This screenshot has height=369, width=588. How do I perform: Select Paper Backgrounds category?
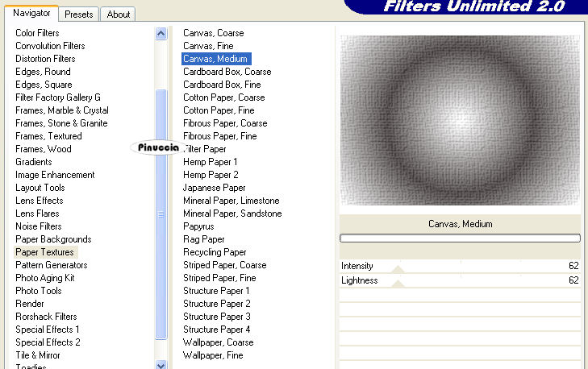53,239
